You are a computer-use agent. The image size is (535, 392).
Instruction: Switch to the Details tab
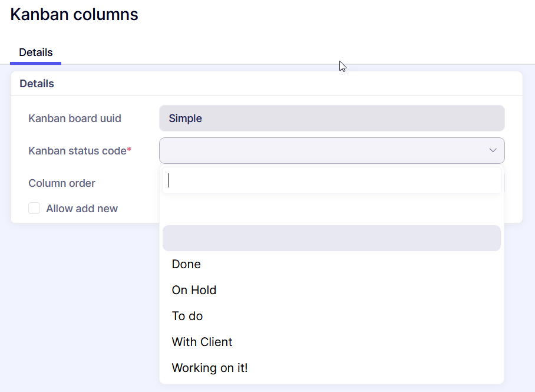click(35, 53)
